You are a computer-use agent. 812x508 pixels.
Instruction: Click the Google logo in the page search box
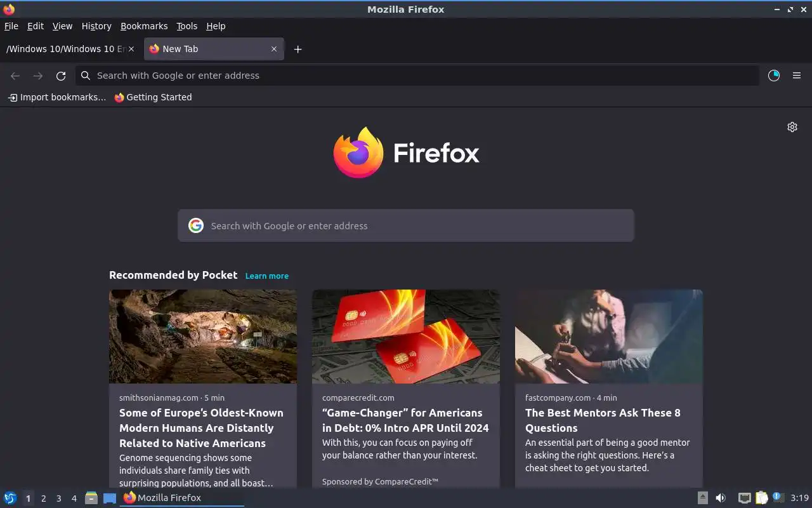196,225
